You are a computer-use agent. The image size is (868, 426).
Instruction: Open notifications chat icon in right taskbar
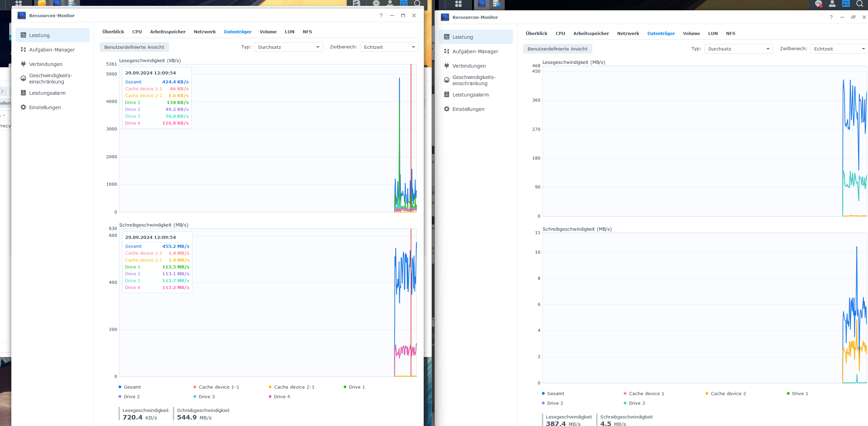tap(818, 4)
